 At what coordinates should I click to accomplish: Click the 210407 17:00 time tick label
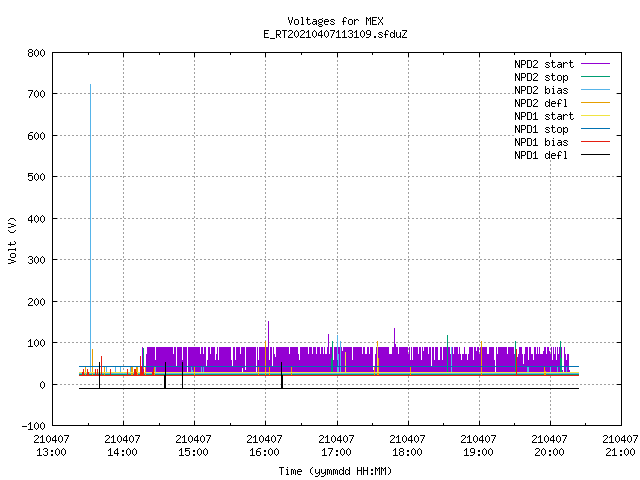click(x=336, y=445)
